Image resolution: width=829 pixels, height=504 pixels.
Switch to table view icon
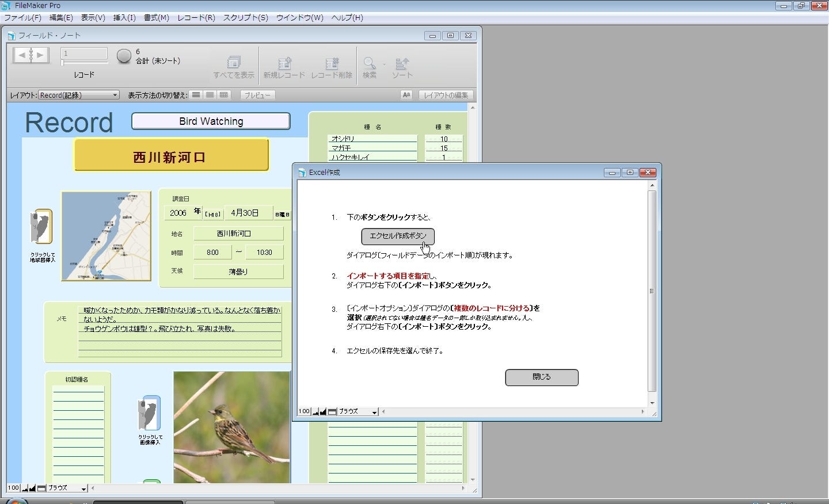click(224, 95)
